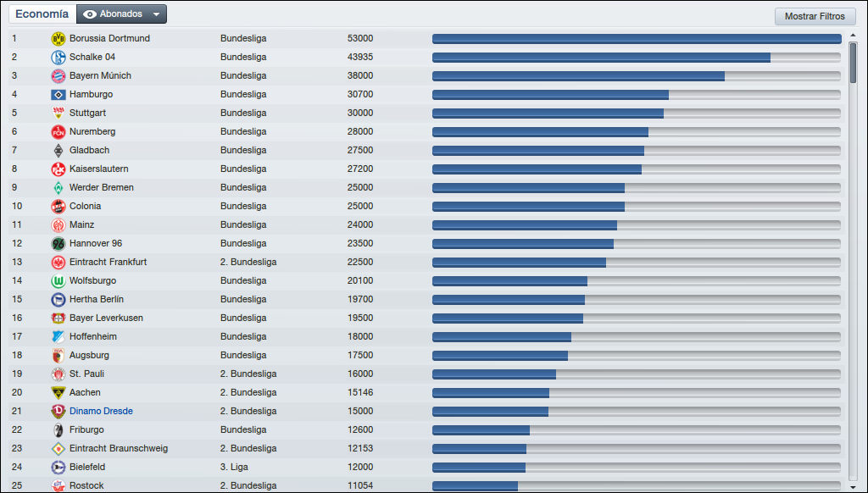Click the Gladbach club crest
The height and width of the screenshot is (493, 868).
(x=58, y=151)
